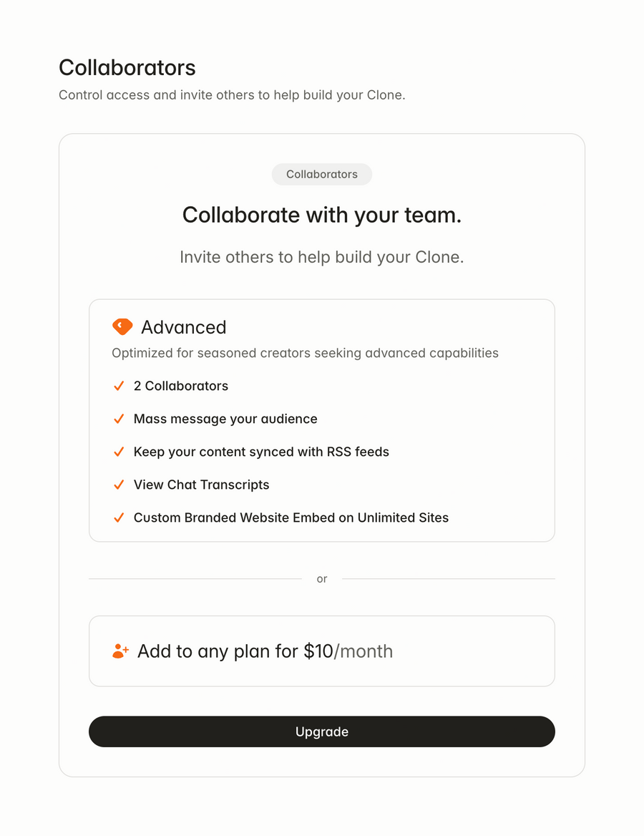Select the Advanced plan card
644x836 pixels.
point(321,419)
